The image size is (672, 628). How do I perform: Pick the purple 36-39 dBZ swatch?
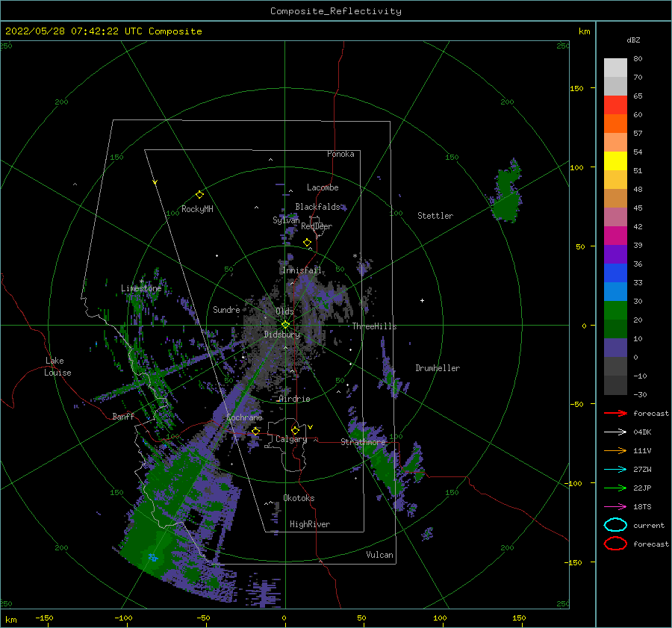tap(615, 255)
